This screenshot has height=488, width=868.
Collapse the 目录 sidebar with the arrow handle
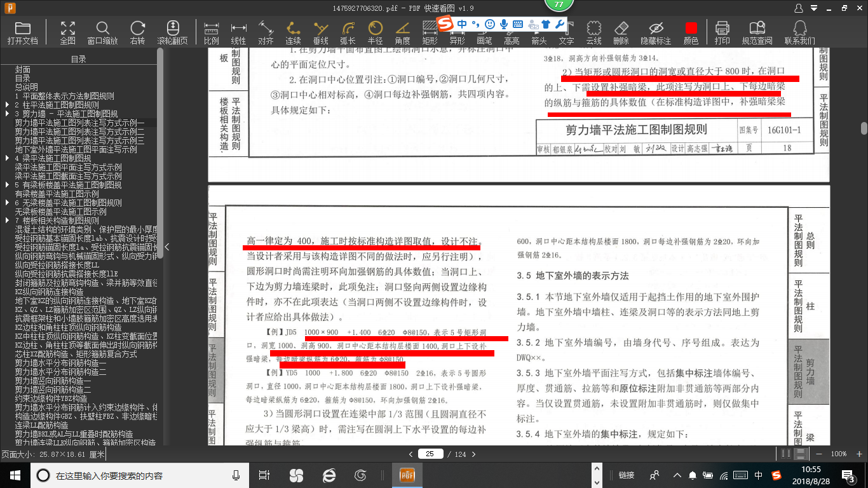(x=166, y=247)
